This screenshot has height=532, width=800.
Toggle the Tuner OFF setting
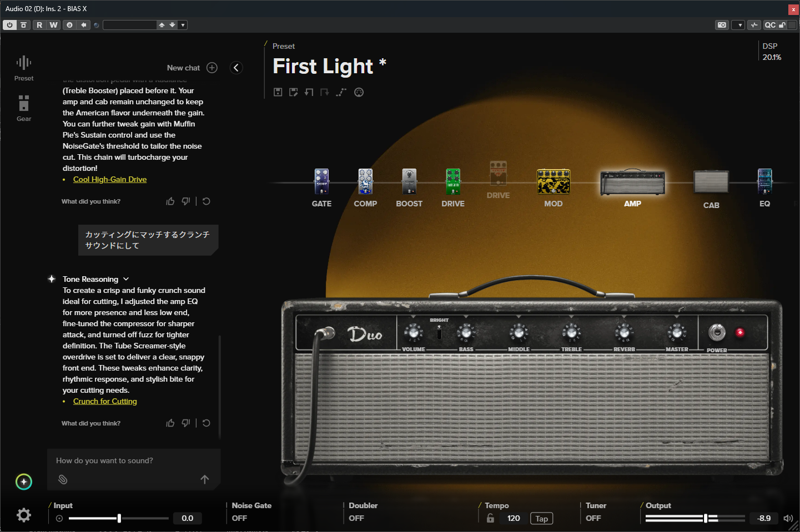point(593,518)
